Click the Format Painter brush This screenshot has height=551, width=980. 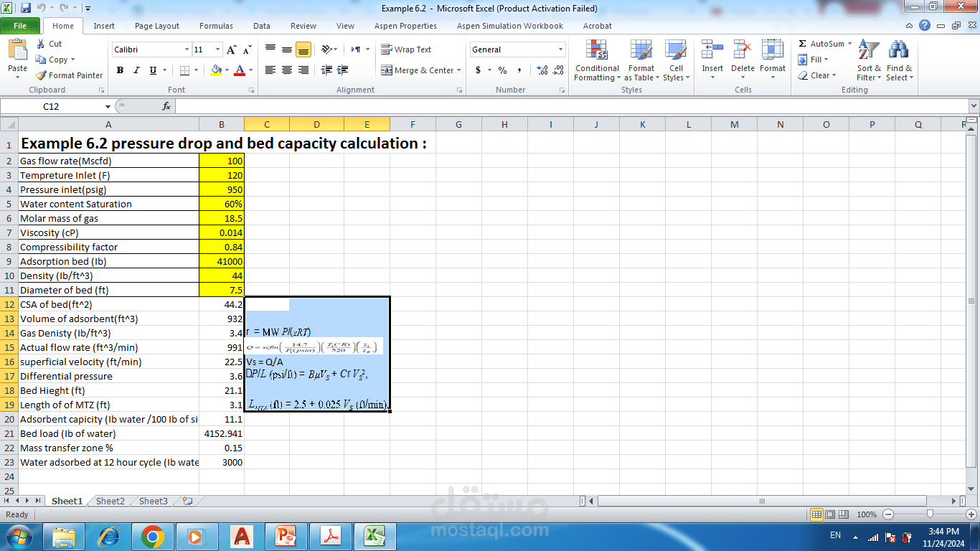click(x=41, y=75)
